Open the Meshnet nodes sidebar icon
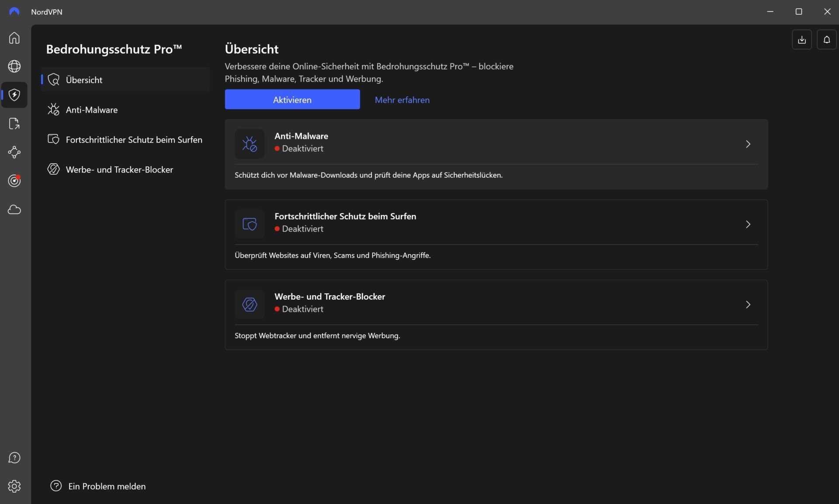This screenshot has width=839, height=504. pos(14,152)
